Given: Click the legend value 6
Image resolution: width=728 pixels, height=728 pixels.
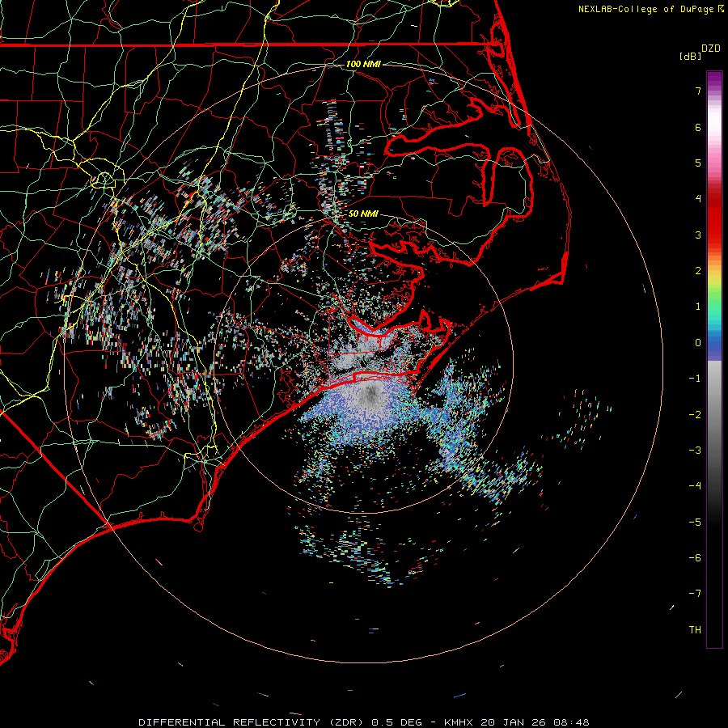Looking at the screenshot, I should click(698, 127).
